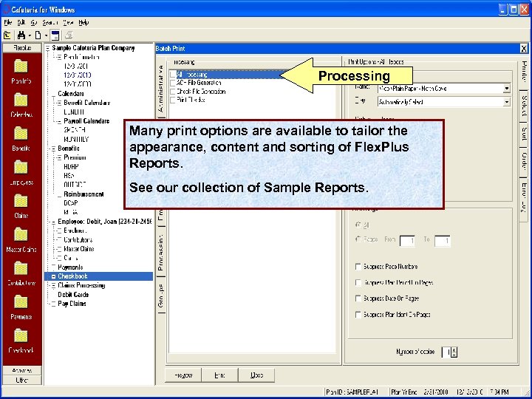Click the folder-up icon in toolbar
The height and width of the screenshot is (399, 532).
[7, 35]
